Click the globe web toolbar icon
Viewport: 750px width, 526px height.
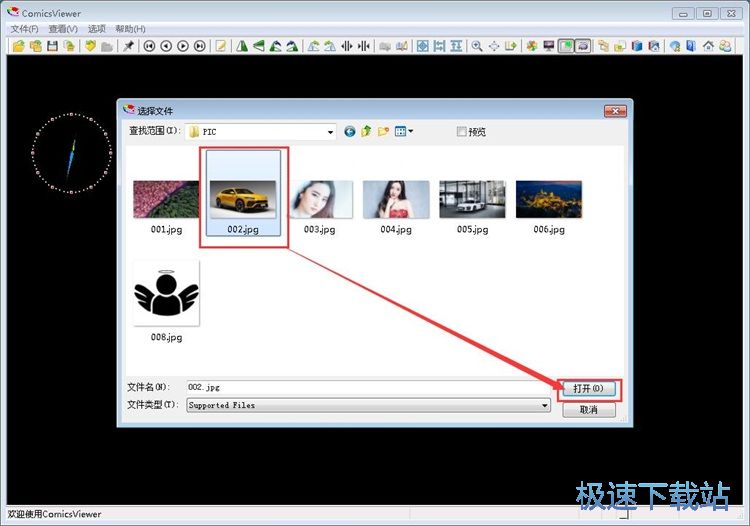point(674,46)
